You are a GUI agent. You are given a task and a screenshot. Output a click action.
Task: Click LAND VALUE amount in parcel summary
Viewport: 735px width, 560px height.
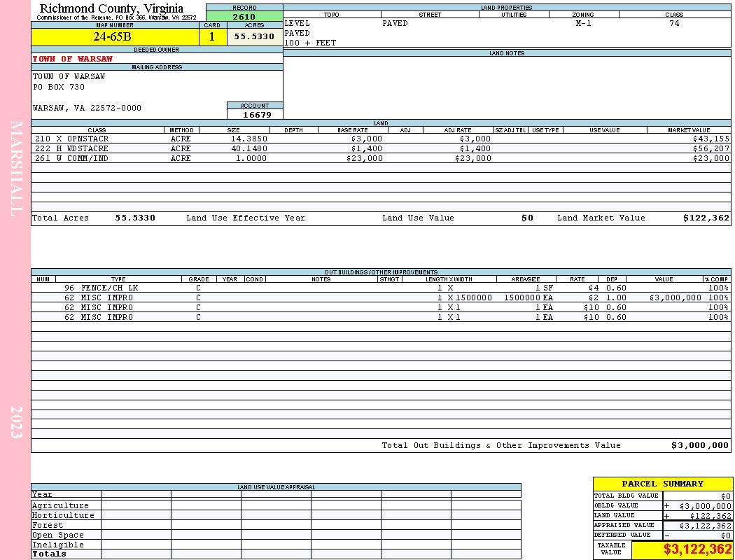coord(710,516)
